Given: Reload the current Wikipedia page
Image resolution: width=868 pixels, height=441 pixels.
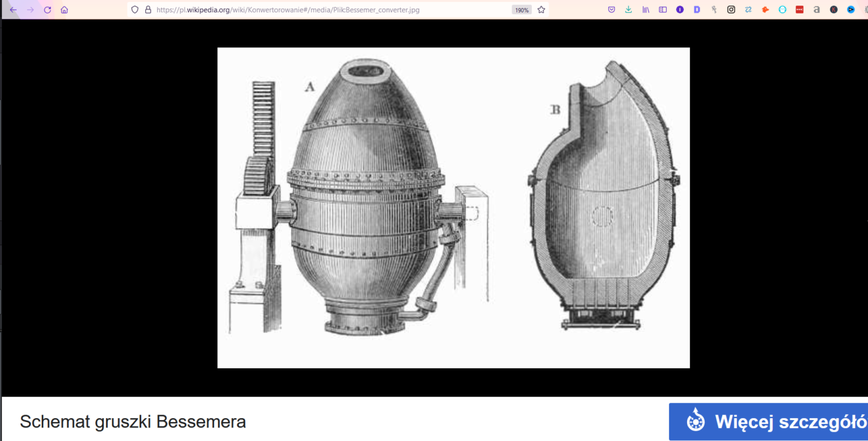Looking at the screenshot, I should [x=47, y=10].
